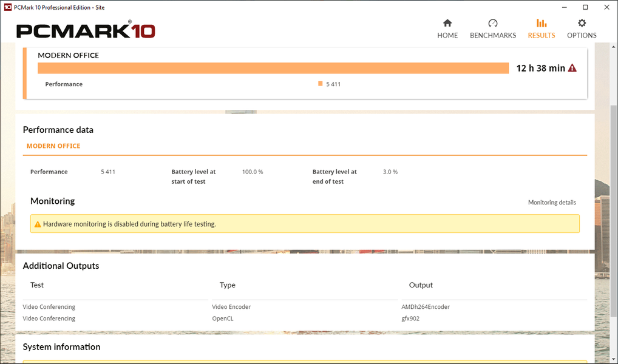Go to the RESULTS menu label
Image resolution: width=618 pixels, height=364 pixels.
click(541, 35)
